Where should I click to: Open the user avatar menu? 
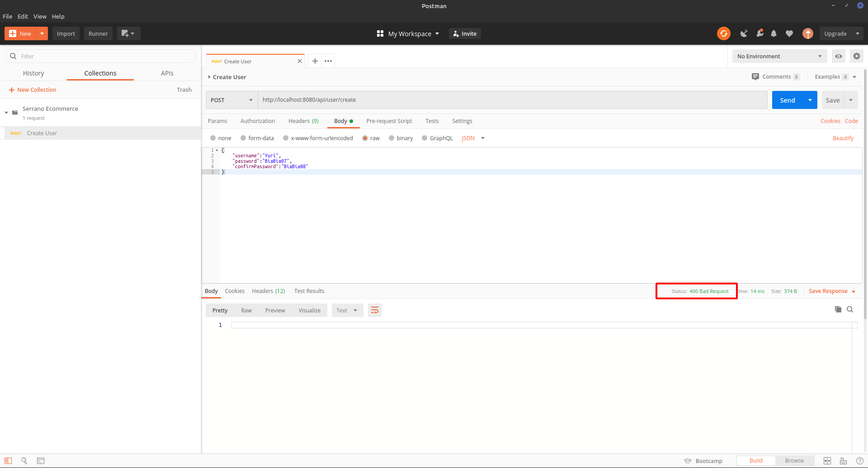[808, 33]
